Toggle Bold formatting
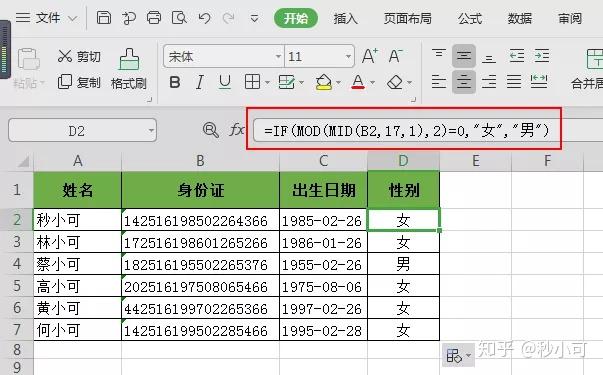The width and height of the screenshot is (603, 375). 175,82
